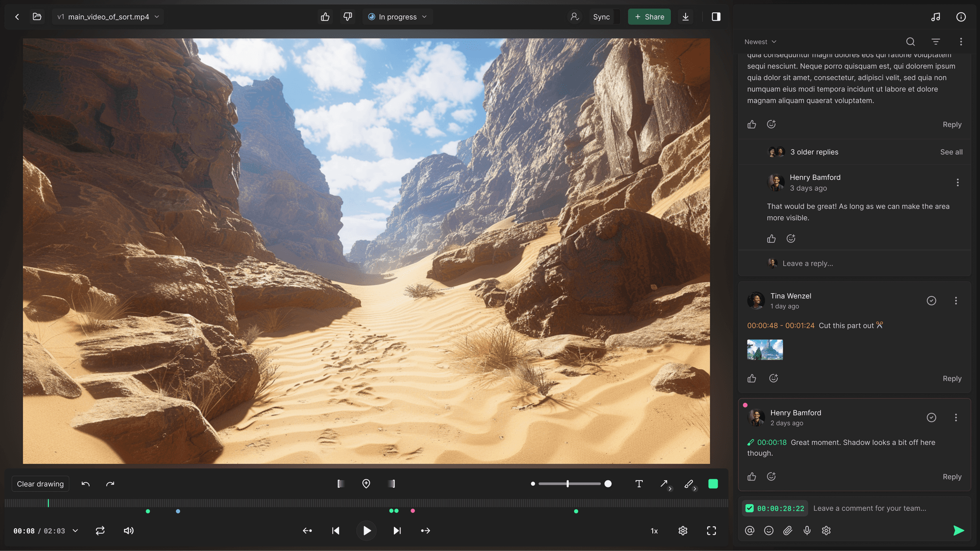Toggle the 00:00:28:22 timestamp checkbox
Image resolution: width=980 pixels, height=551 pixels.
pos(749,508)
